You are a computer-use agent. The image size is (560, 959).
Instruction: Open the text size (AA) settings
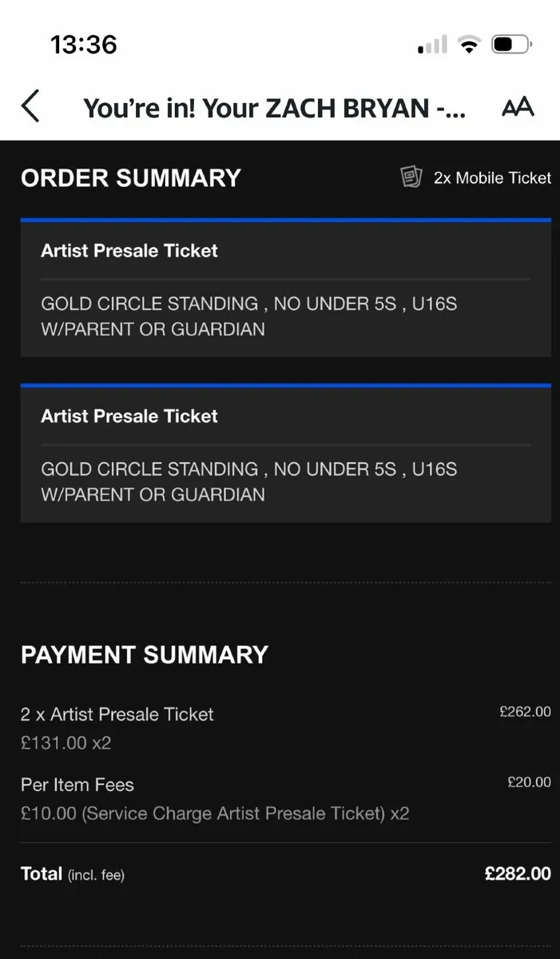click(x=518, y=106)
